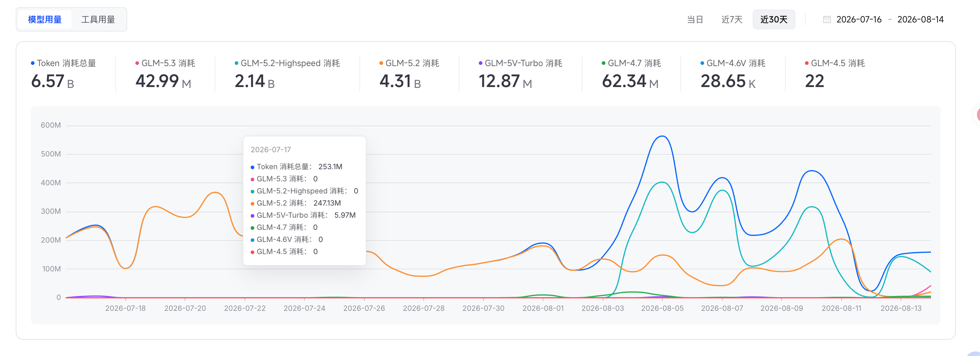Click the 600M label on the y-axis

pyautogui.click(x=51, y=125)
